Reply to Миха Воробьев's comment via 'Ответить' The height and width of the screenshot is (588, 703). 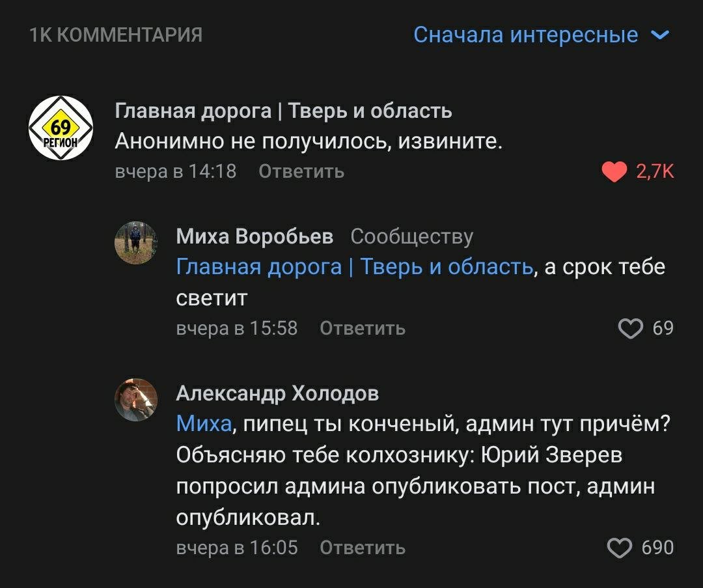363,329
